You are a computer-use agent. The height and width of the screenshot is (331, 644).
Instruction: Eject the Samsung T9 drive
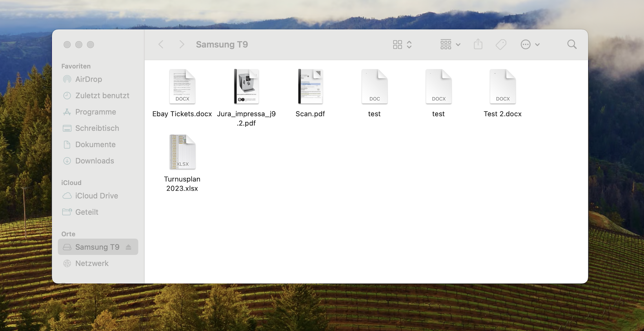pyautogui.click(x=128, y=247)
